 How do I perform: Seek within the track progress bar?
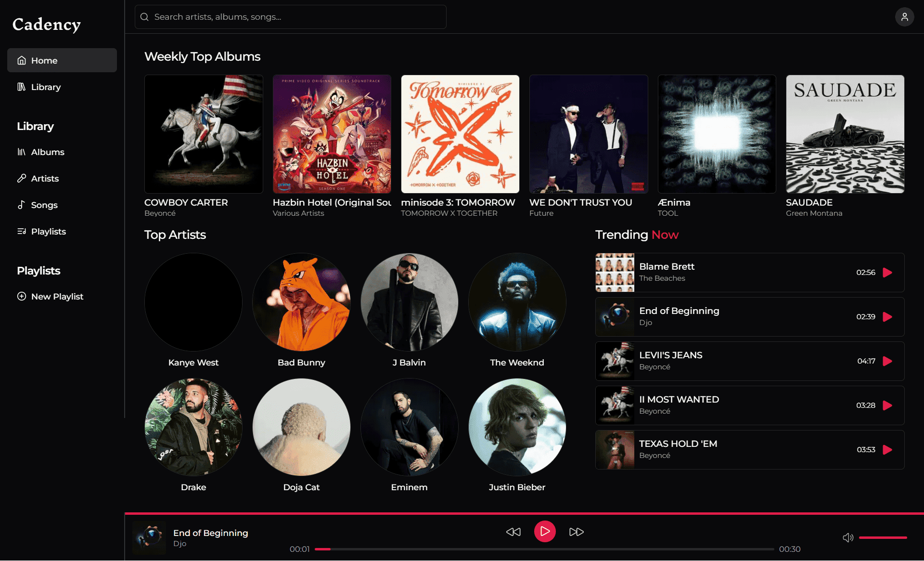tap(544, 549)
